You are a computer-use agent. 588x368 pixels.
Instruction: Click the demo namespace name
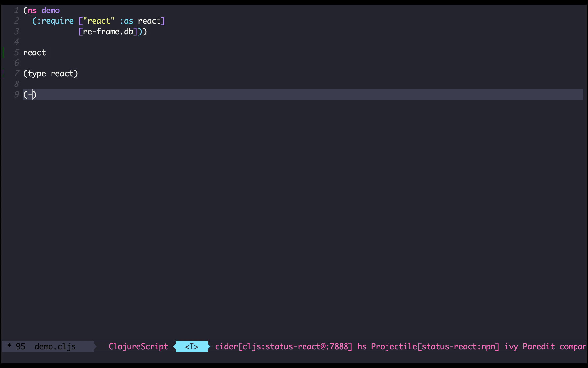(x=51, y=11)
